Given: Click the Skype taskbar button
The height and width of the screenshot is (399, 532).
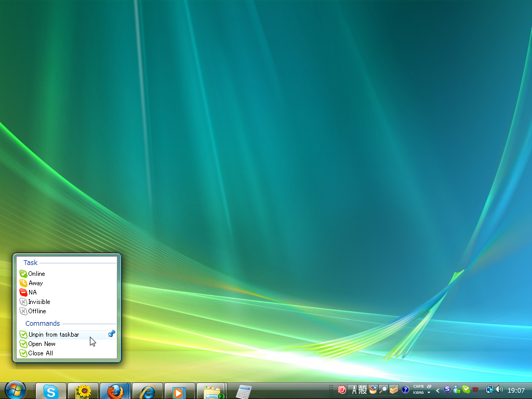Looking at the screenshot, I should click(x=51, y=391).
